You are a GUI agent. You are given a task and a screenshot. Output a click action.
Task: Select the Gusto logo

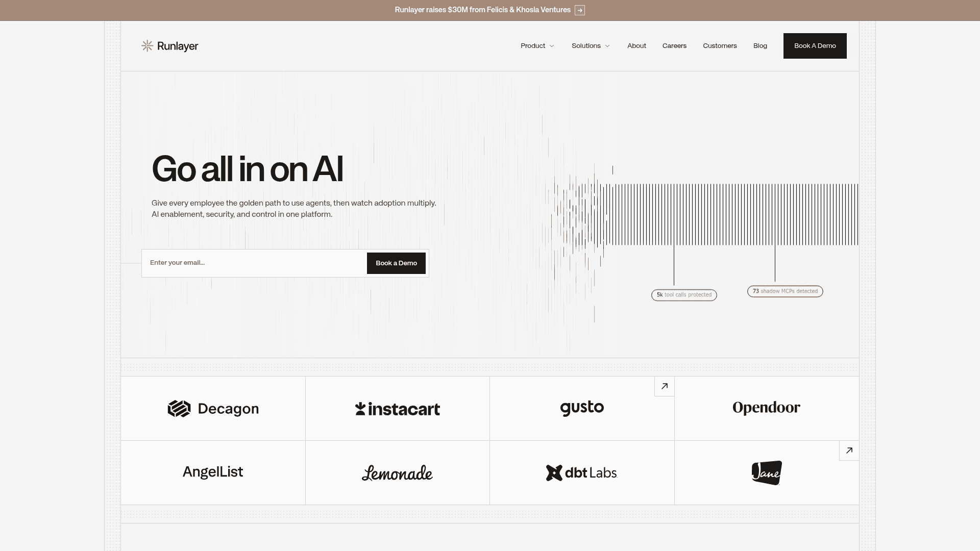tap(582, 408)
